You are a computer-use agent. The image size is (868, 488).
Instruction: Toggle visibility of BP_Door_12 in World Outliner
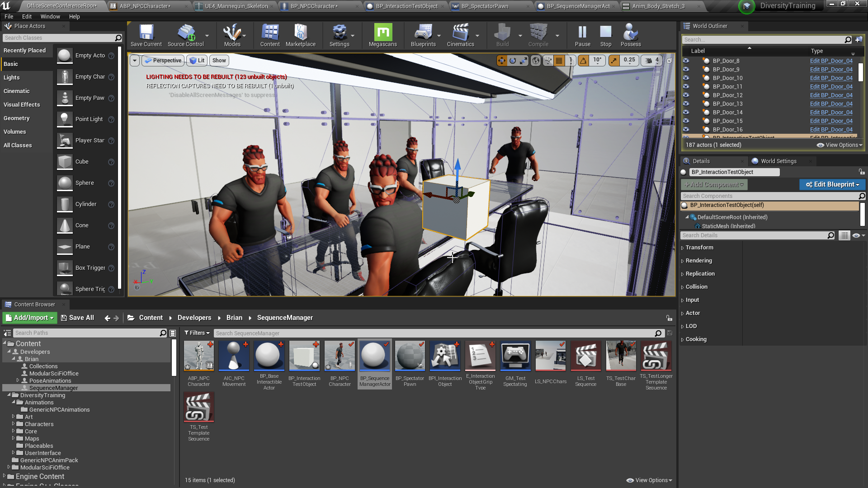(686, 95)
